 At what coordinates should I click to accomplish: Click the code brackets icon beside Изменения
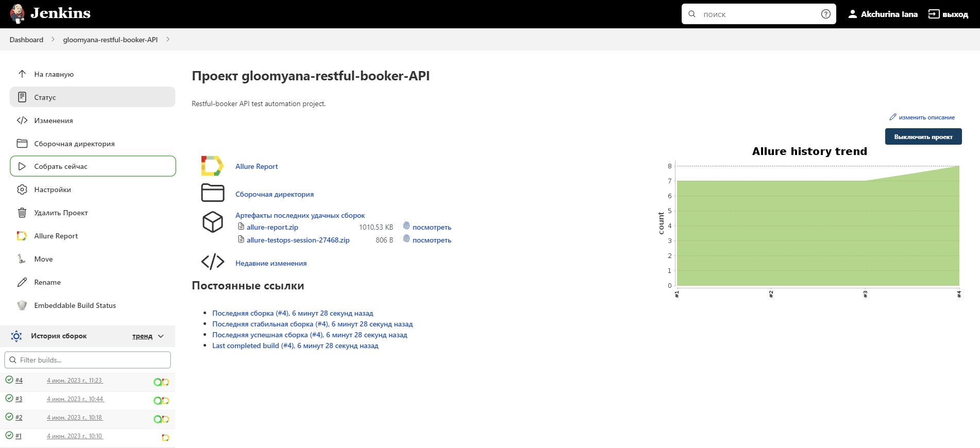pos(22,120)
